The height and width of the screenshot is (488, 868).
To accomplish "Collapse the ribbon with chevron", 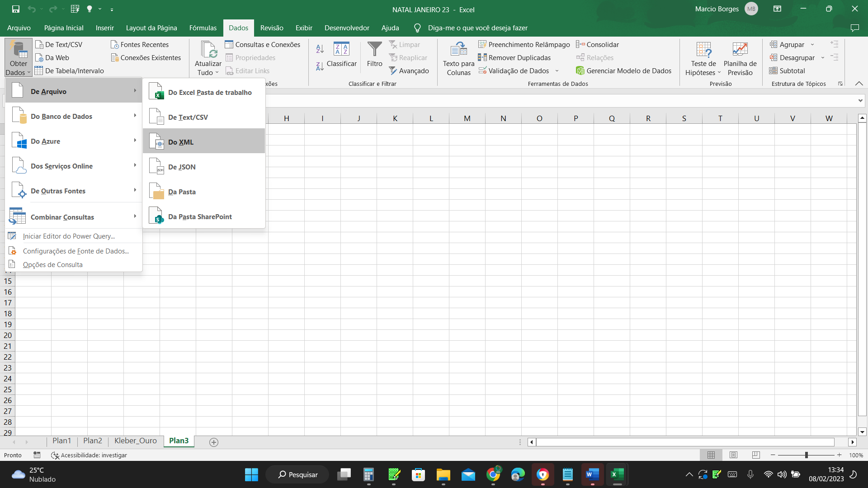I will (x=859, y=84).
